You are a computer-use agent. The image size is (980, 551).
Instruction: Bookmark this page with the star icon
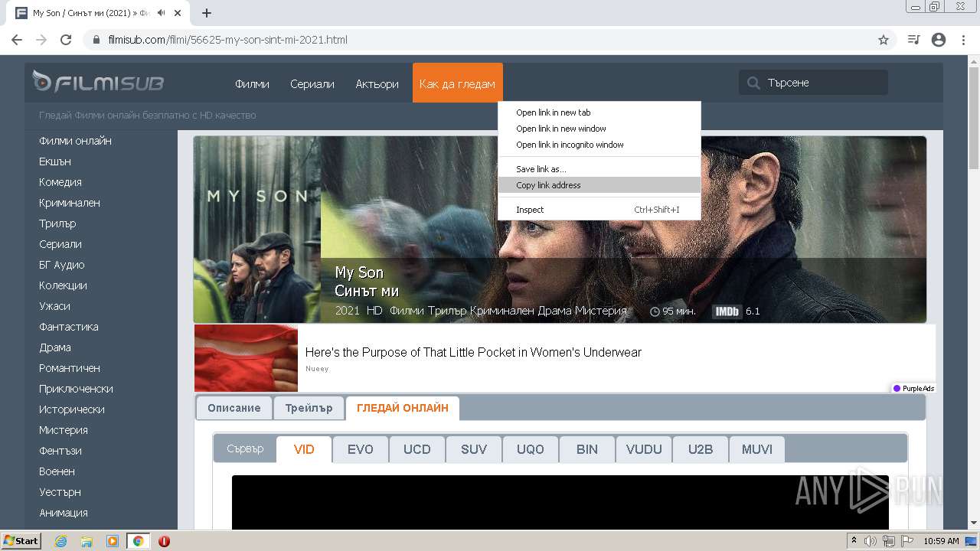point(884,40)
